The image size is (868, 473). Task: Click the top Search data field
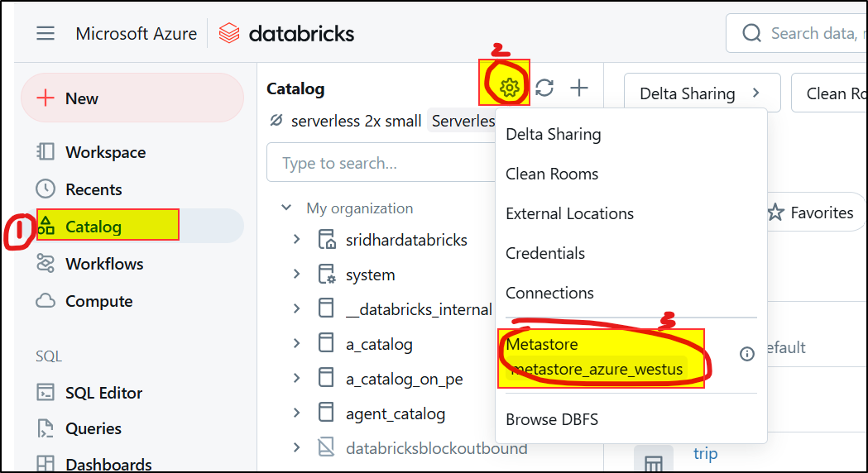coord(797,33)
